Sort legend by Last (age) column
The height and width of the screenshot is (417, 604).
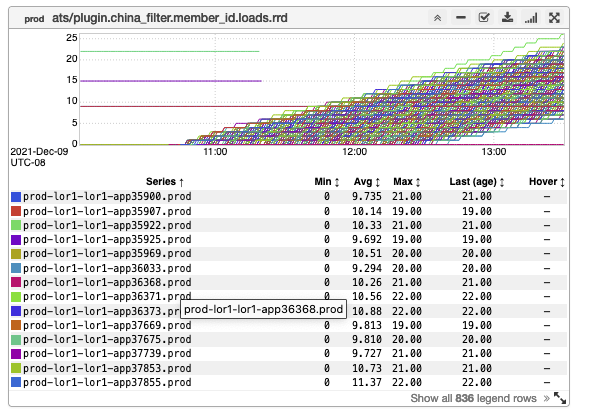click(x=475, y=182)
